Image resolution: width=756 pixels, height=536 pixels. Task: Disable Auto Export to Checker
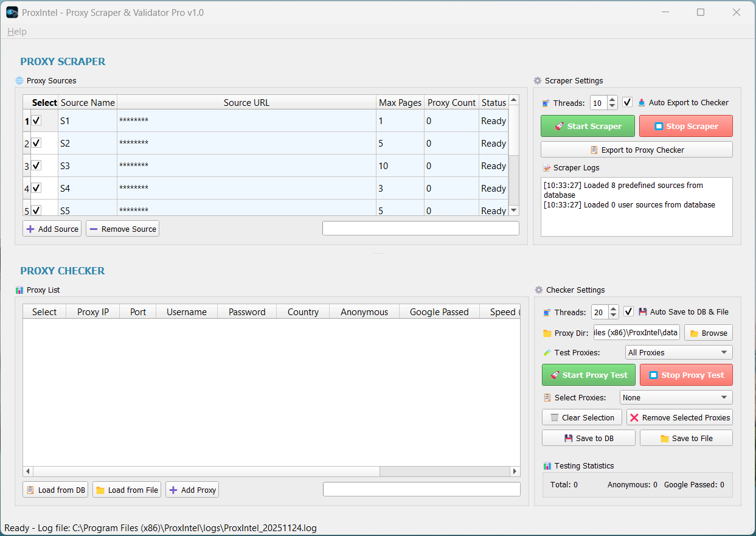pos(627,102)
